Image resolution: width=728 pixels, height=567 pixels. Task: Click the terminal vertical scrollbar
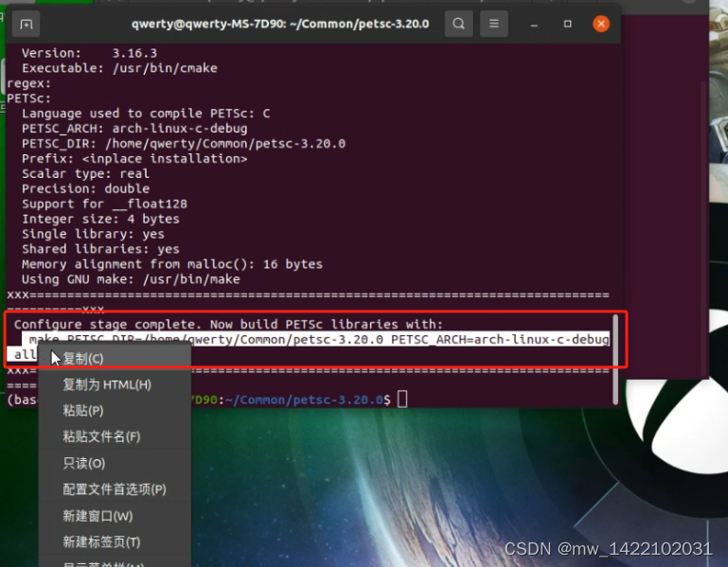[x=615, y=360]
